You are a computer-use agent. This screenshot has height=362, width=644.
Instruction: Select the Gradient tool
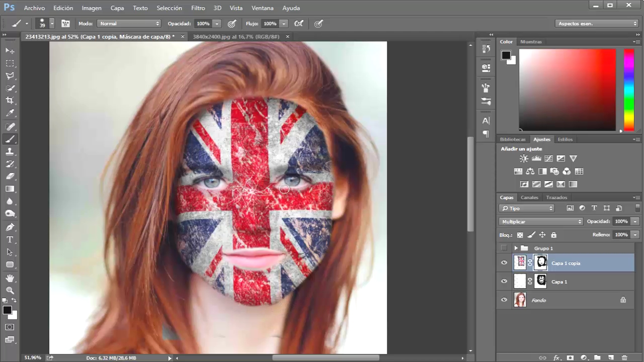click(10, 189)
